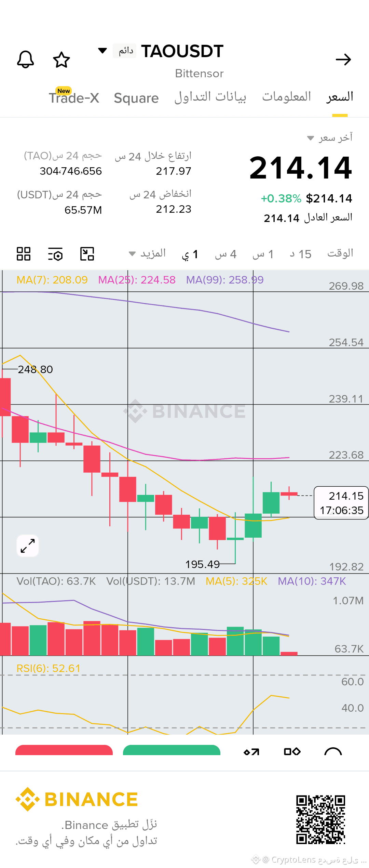Tap the Binance download QR code
The width and height of the screenshot is (369, 868).
321,819
